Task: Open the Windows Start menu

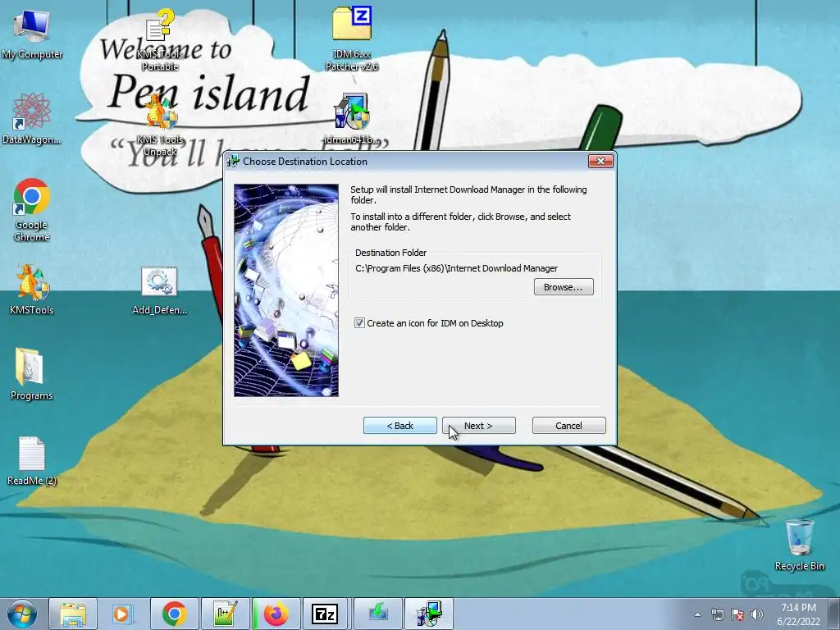Action: pos(22,614)
